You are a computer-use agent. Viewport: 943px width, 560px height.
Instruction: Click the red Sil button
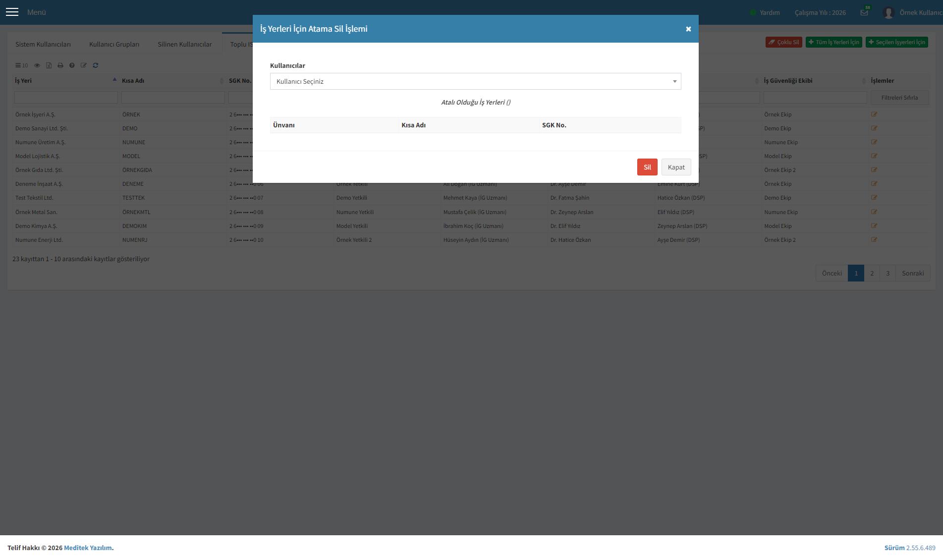(x=647, y=167)
